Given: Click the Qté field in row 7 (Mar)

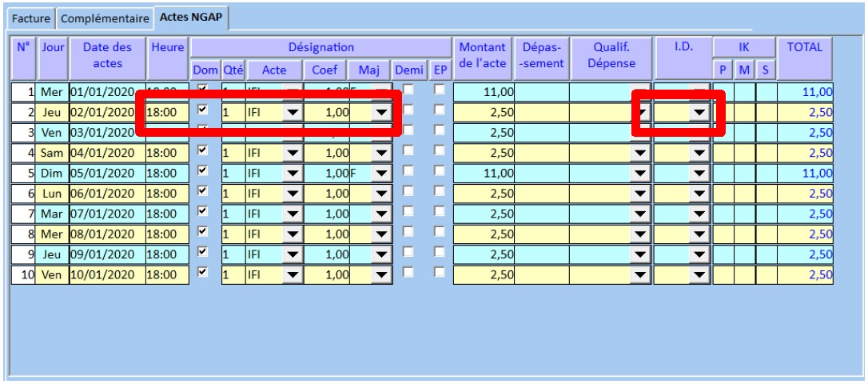Looking at the screenshot, I should coord(233,214).
